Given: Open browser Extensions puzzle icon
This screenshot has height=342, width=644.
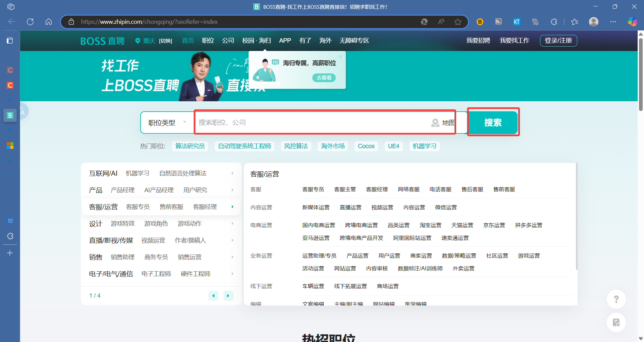Looking at the screenshot, I should [554, 22].
